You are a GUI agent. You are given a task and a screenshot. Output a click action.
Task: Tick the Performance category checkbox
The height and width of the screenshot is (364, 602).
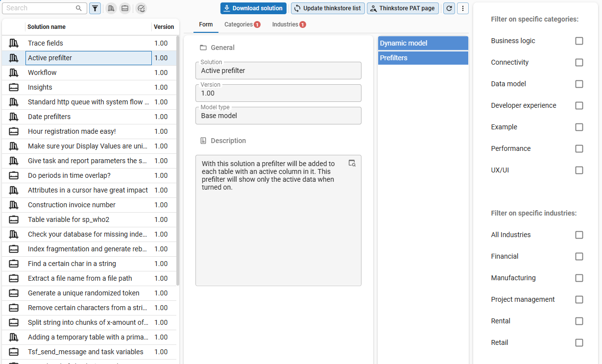(x=579, y=148)
